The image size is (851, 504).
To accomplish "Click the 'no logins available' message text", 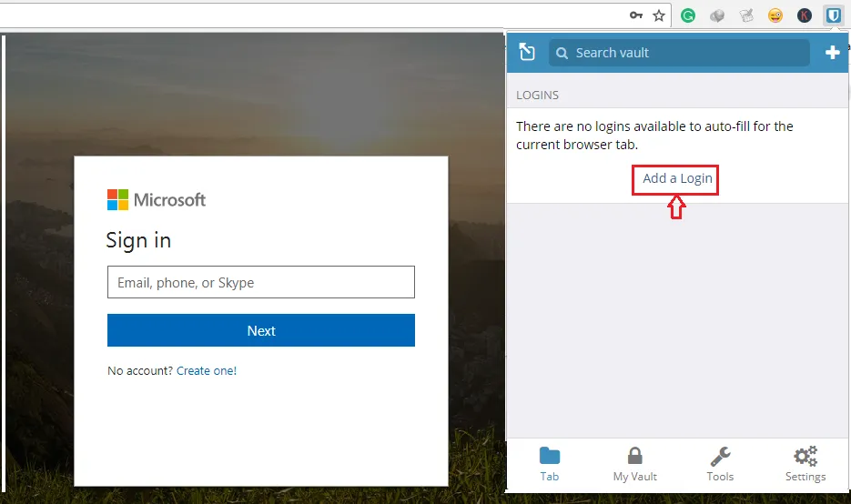I will pyautogui.click(x=654, y=136).
